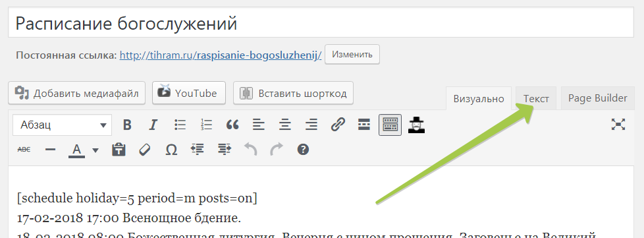Insert or edit link
Image resolution: width=644 pixels, height=238 pixels.
click(338, 125)
